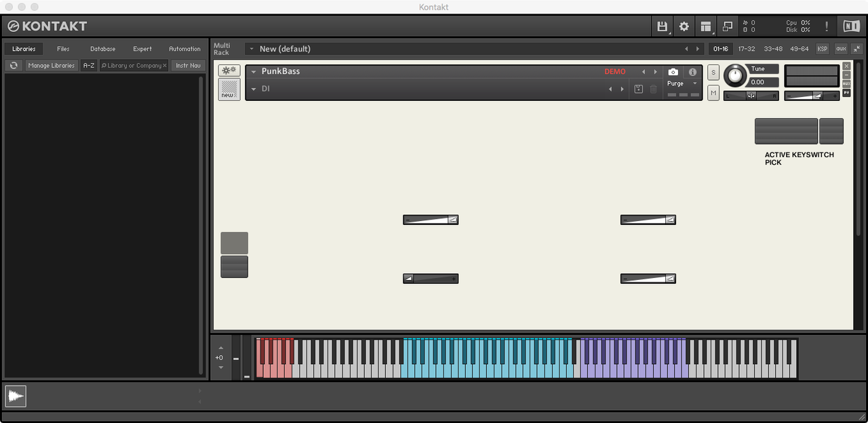Refresh the libraries list with circular arrows

14,66
